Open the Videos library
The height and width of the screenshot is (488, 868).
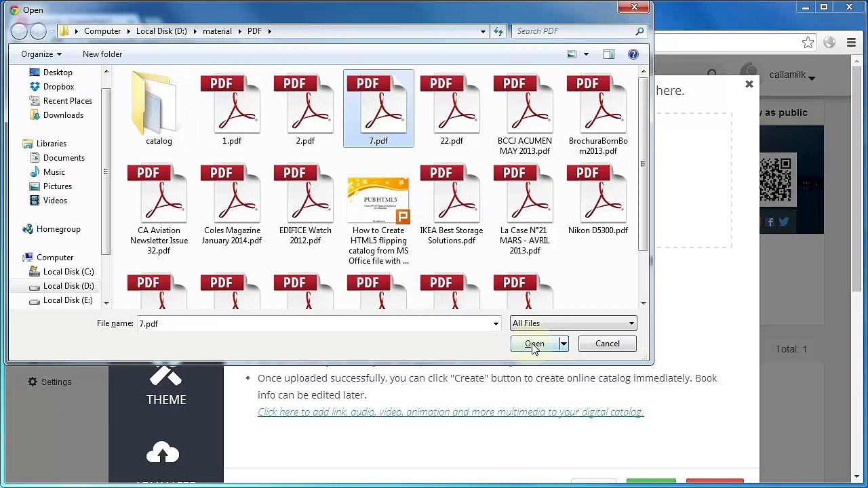[x=55, y=201]
